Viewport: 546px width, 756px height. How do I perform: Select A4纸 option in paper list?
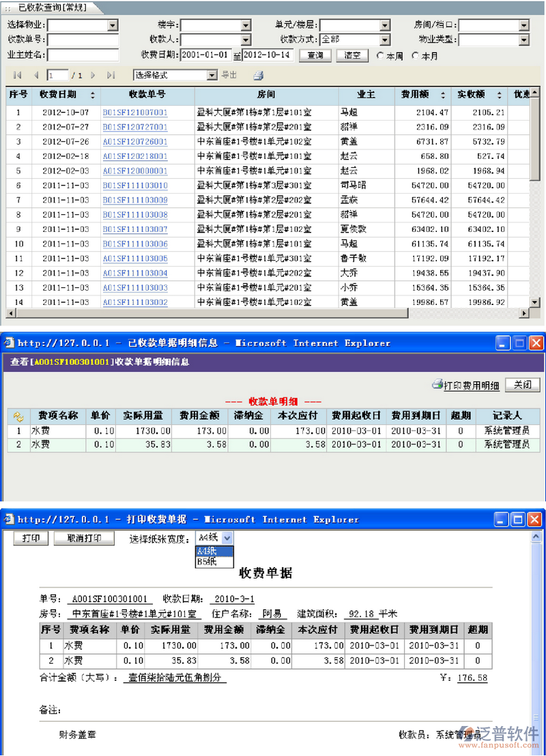[x=207, y=551]
